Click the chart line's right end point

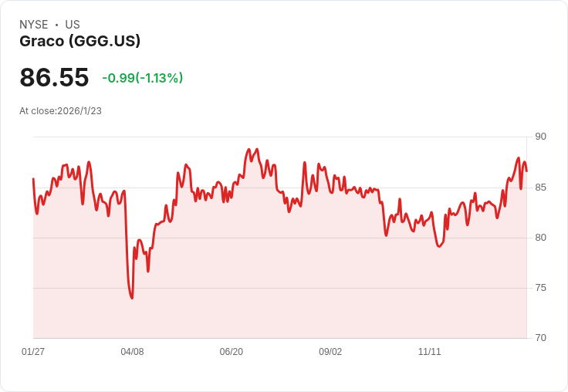coord(526,171)
